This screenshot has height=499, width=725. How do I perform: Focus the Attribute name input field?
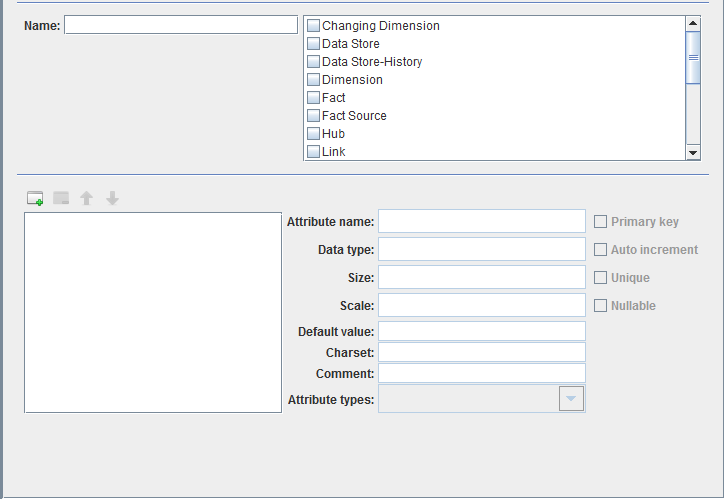[481, 221]
